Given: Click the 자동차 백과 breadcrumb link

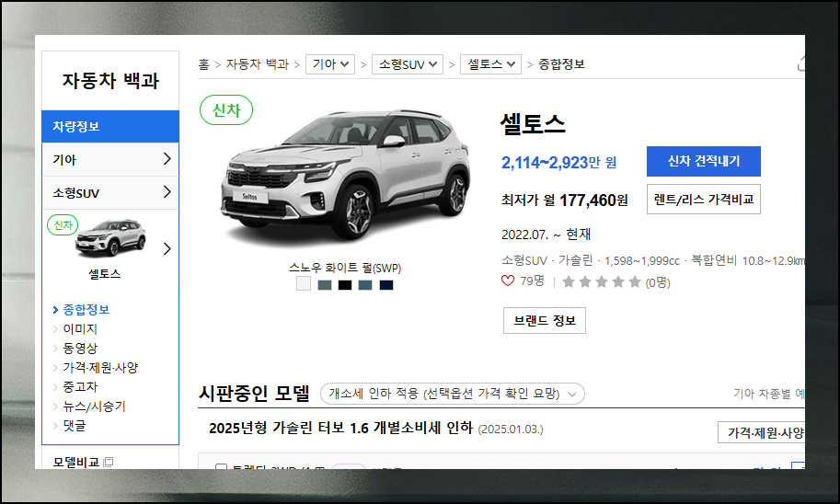Looking at the screenshot, I should (257, 64).
